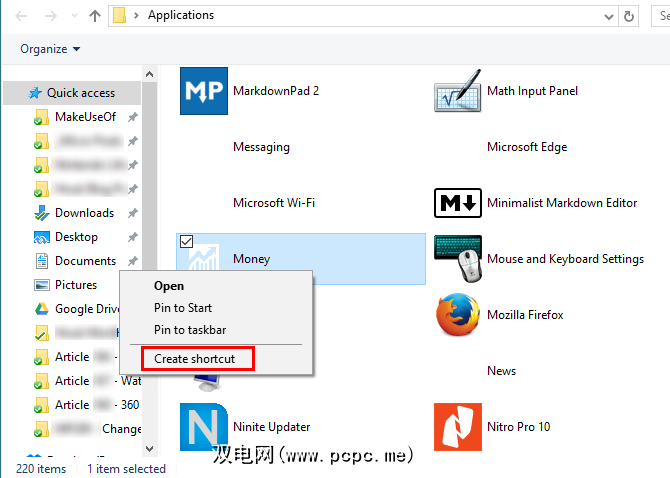
Task: Click the Minimalist Markdown Editor name label
Action: 562,203
